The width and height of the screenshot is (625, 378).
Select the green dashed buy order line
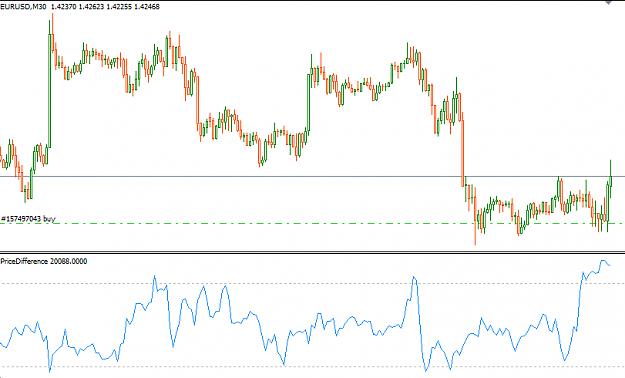pyautogui.click(x=312, y=224)
